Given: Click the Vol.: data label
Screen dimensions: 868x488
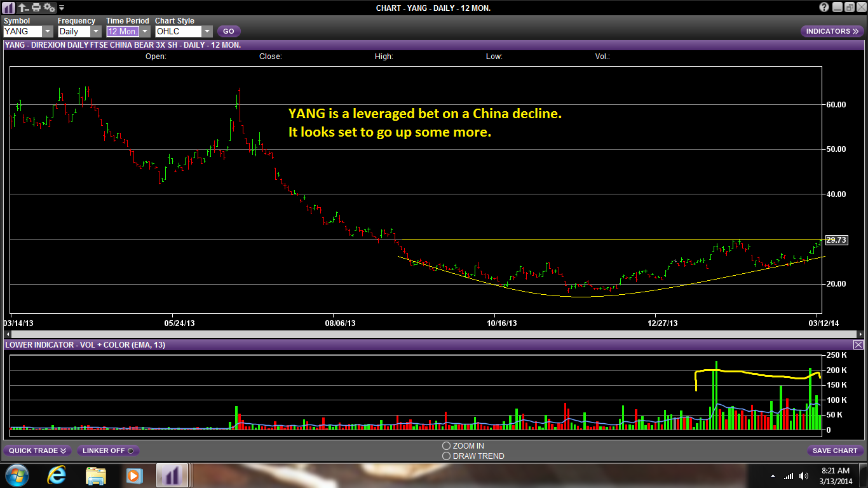Looking at the screenshot, I should (602, 57).
